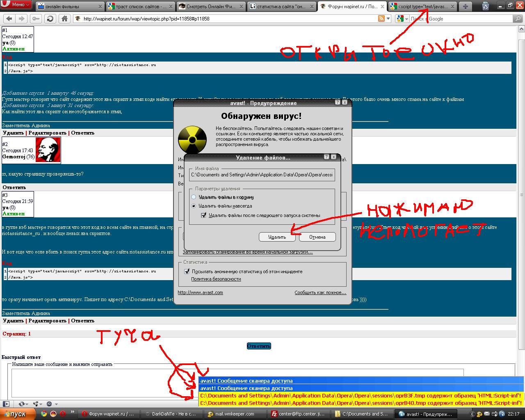Select "Удалить файлы навсегда" radio button
Viewport: 525px width, 420px height.
(194, 206)
